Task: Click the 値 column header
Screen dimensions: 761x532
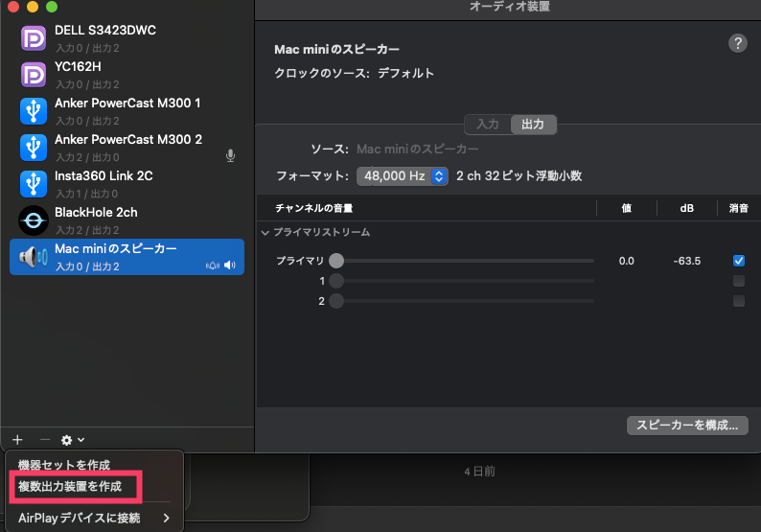Action: coord(627,208)
